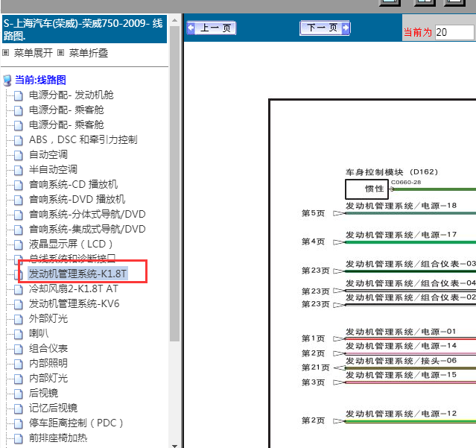Open 发动机管理系统-KV6 diagram
Viewport: 476px width, 448px height.
(x=74, y=303)
